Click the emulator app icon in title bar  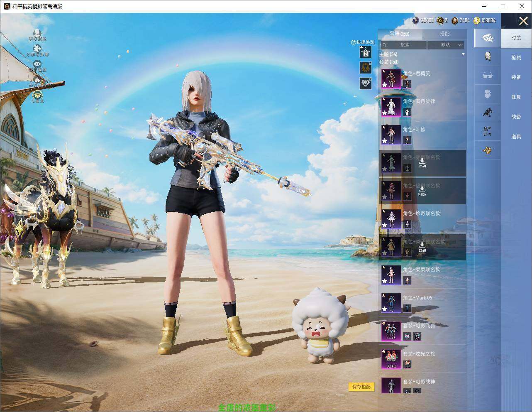(x=7, y=6)
